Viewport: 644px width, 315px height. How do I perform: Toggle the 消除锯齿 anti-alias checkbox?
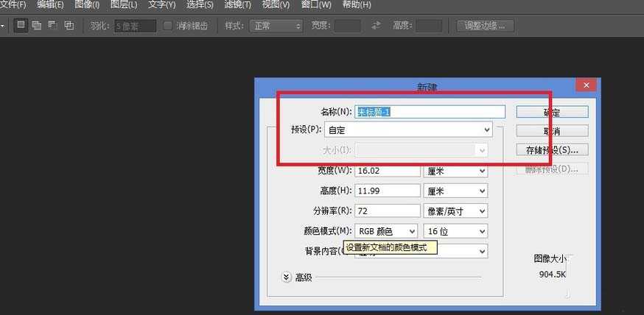click(x=168, y=26)
